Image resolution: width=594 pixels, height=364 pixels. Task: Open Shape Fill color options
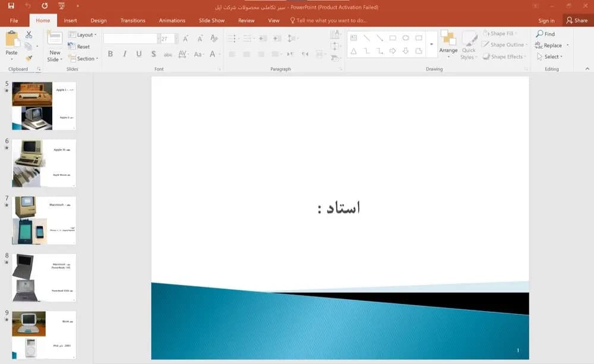pos(500,33)
